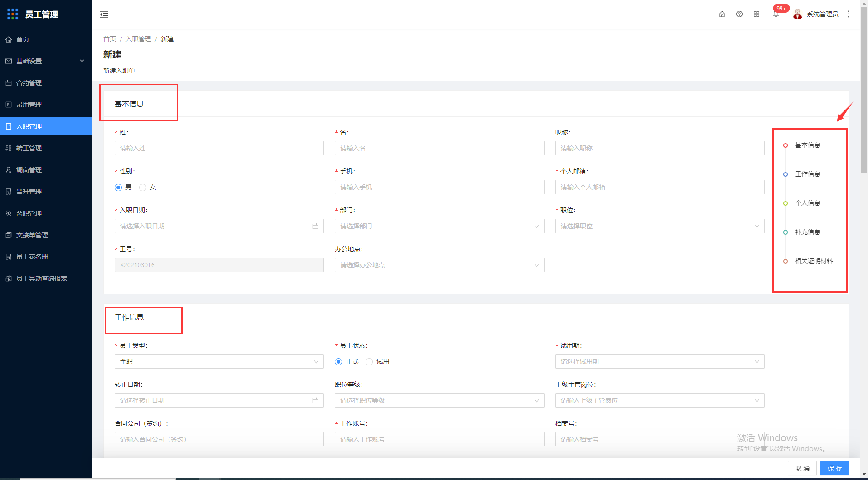Open 调岗管理 in the sidebar

(46, 170)
